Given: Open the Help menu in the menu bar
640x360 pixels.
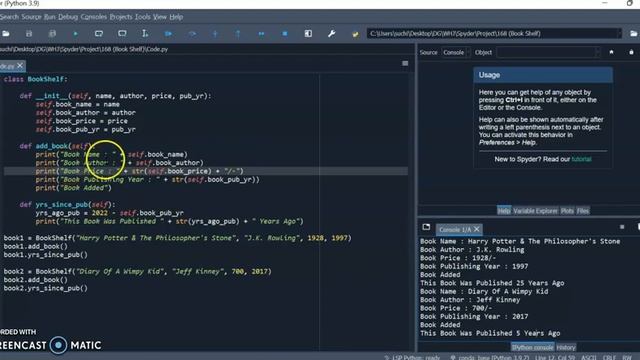Looking at the screenshot, I should (176, 17).
